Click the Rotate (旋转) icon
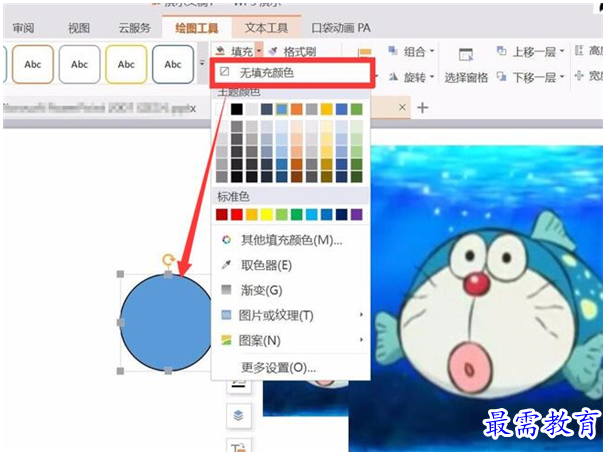 coord(393,77)
